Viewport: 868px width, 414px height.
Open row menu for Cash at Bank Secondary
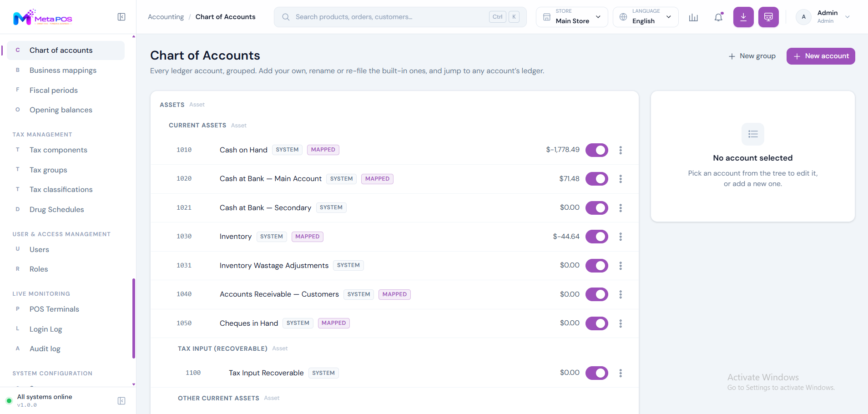(x=621, y=208)
